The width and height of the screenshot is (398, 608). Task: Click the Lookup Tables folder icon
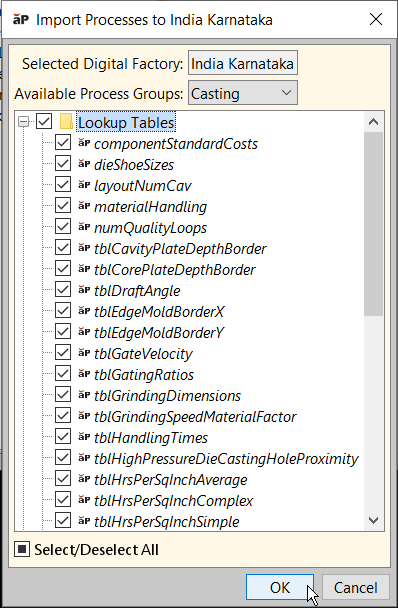click(x=66, y=121)
